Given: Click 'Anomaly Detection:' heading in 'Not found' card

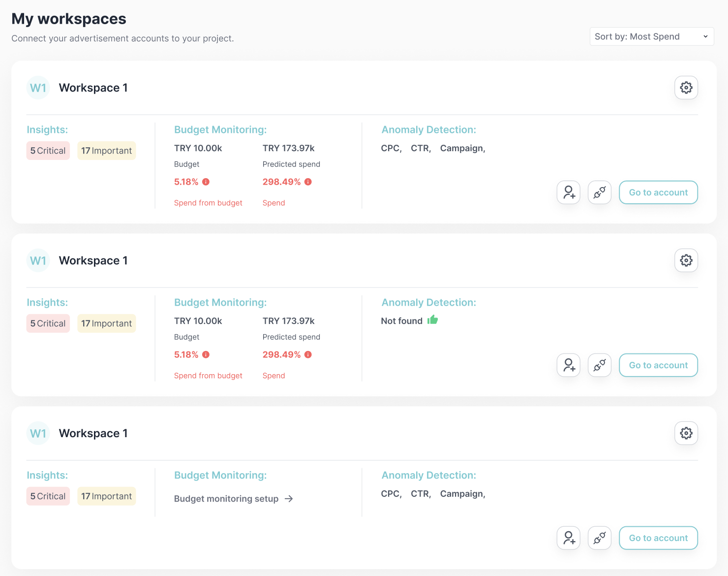Looking at the screenshot, I should pos(429,302).
